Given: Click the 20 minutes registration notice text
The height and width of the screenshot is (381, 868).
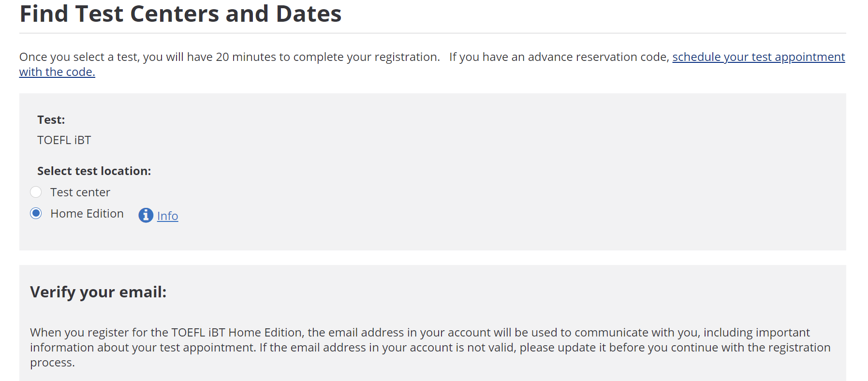Looking at the screenshot, I should pyautogui.click(x=229, y=57).
